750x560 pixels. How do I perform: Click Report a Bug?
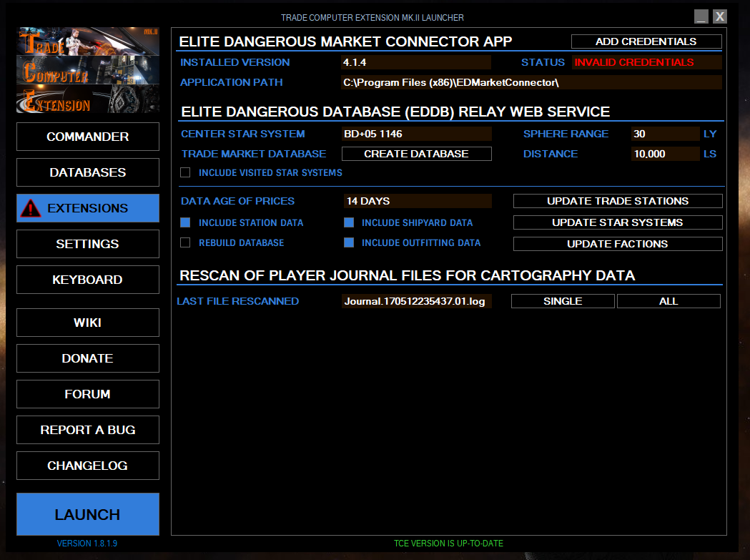pyautogui.click(x=88, y=430)
